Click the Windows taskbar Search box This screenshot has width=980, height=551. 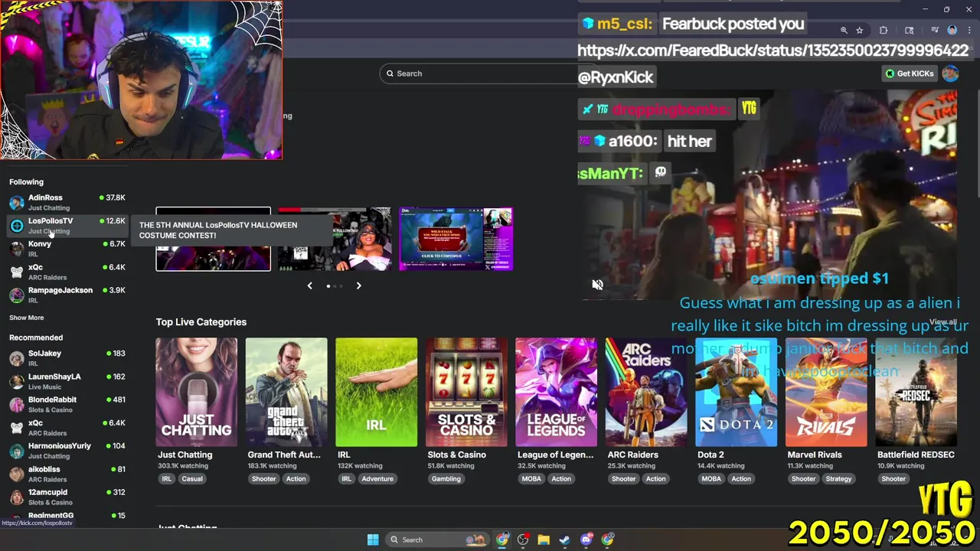pyautogui.click(x=437, y=540)
